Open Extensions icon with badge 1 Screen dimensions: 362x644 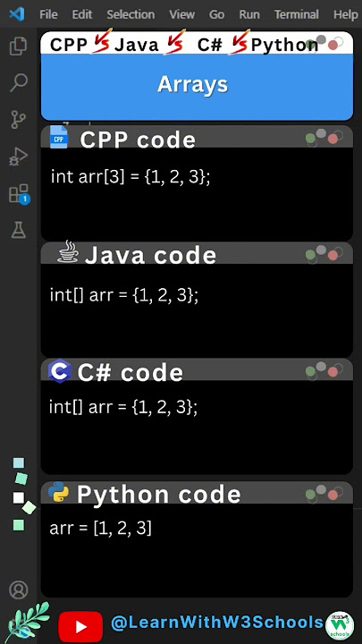click(x=20, y=193)
